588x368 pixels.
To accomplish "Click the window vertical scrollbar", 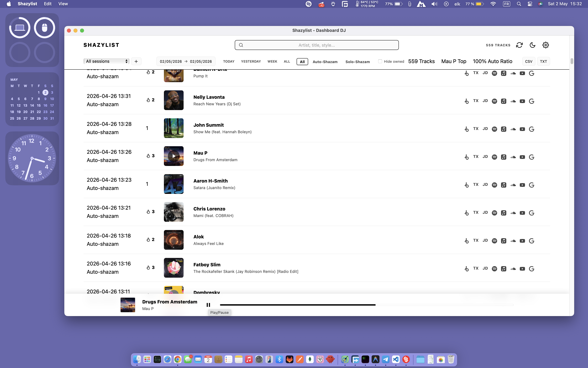I will coord(572,61).
